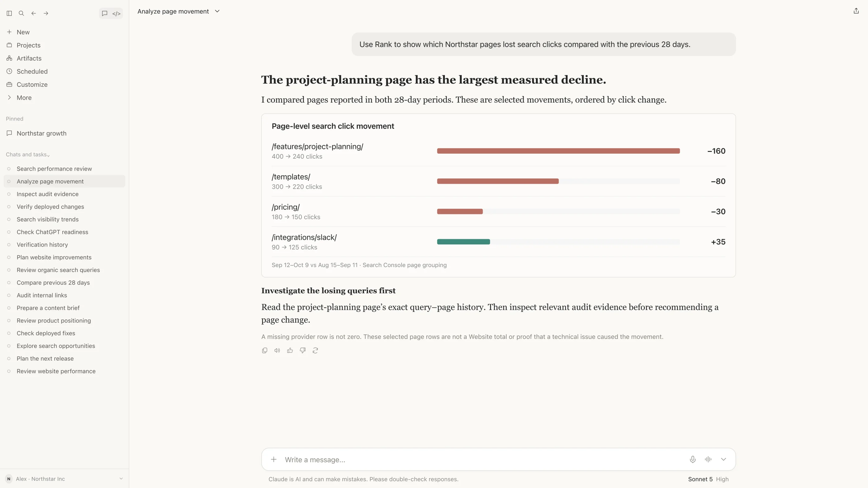This screenshot has height=488, width=868.
Task: Open Audit internal links chat
Action: pos(42,295)
